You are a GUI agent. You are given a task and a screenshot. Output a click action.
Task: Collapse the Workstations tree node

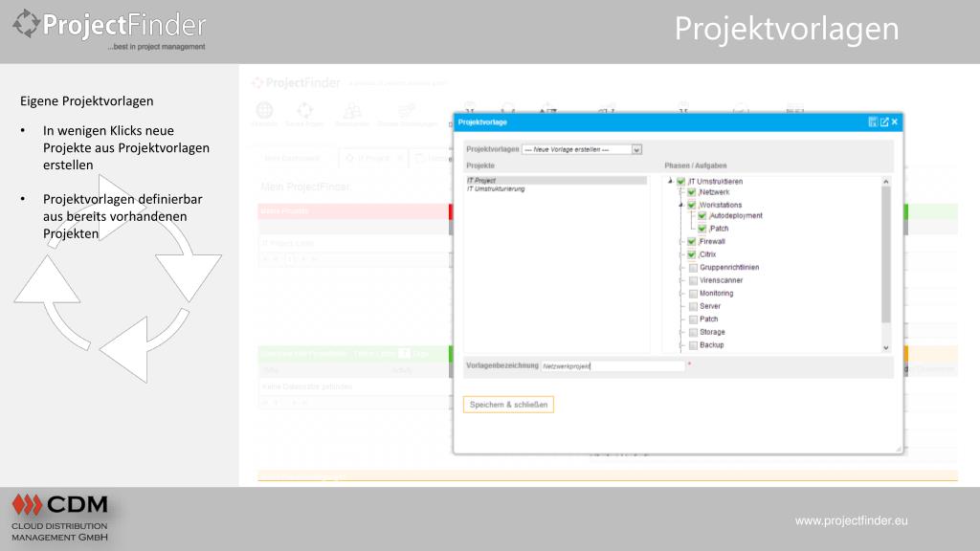click(681, 205)
